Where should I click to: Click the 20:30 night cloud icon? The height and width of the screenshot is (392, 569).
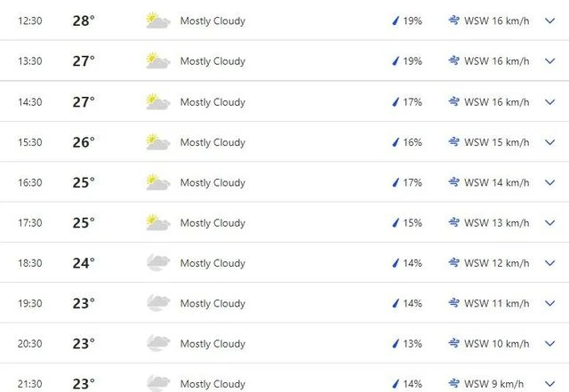(157, 343)
